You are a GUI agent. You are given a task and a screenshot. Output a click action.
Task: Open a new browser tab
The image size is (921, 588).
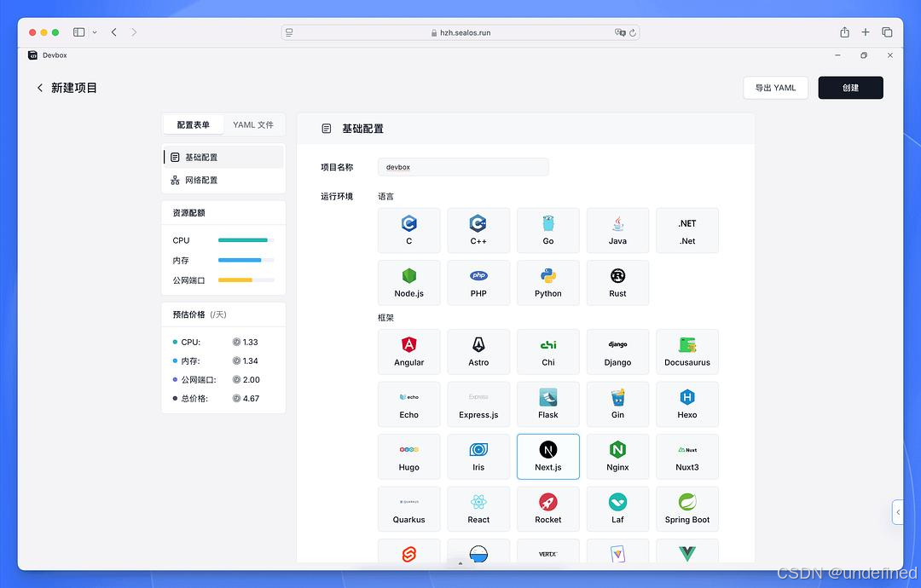866,32
